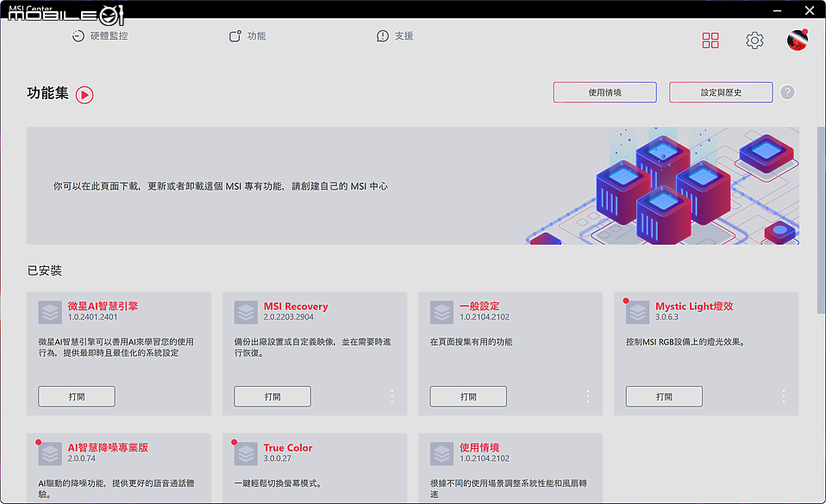
Task: Click the 支援 chat bubble icon
Action: click(x=383, y=36)
